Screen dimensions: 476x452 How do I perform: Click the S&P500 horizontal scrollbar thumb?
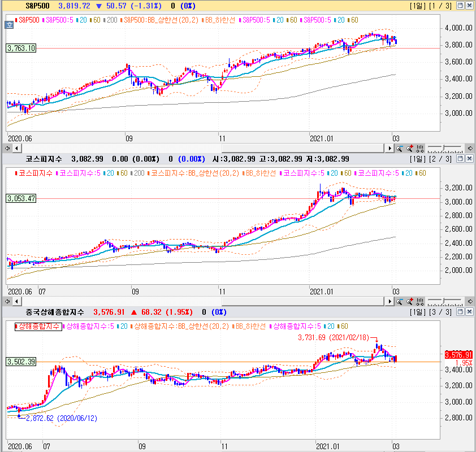pyautogui.click(x=303, y=149)
